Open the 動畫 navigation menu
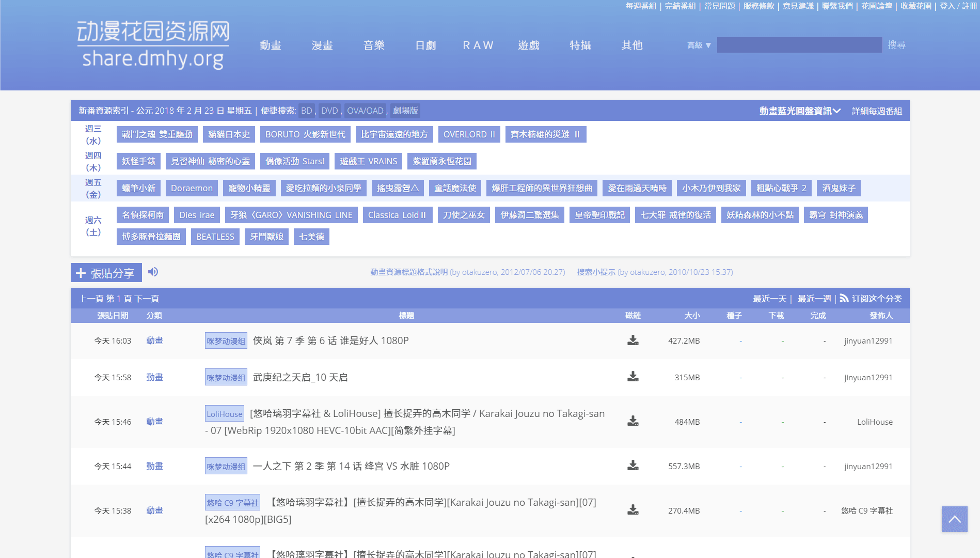This screenshot has width=980, height=558. coord(271,45)
